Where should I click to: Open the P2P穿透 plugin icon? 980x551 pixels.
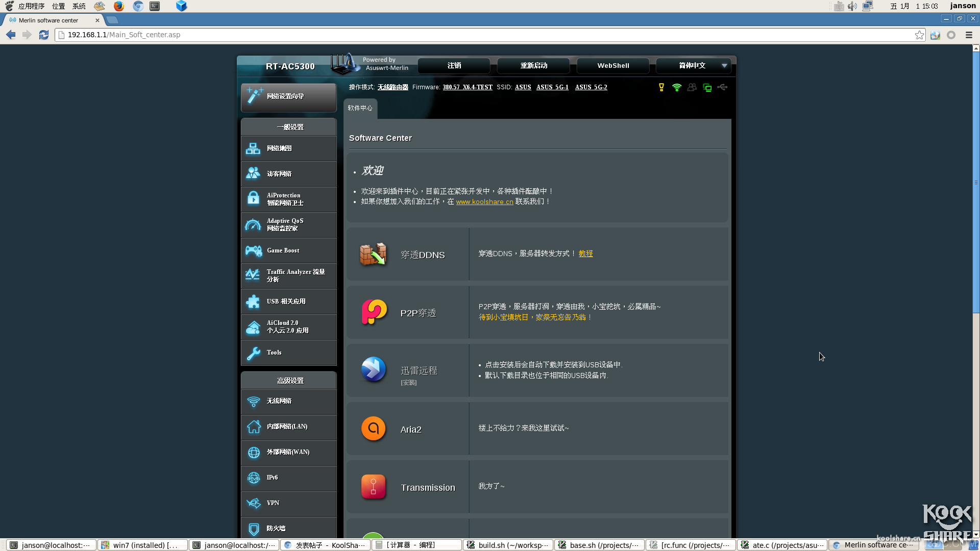374,312
